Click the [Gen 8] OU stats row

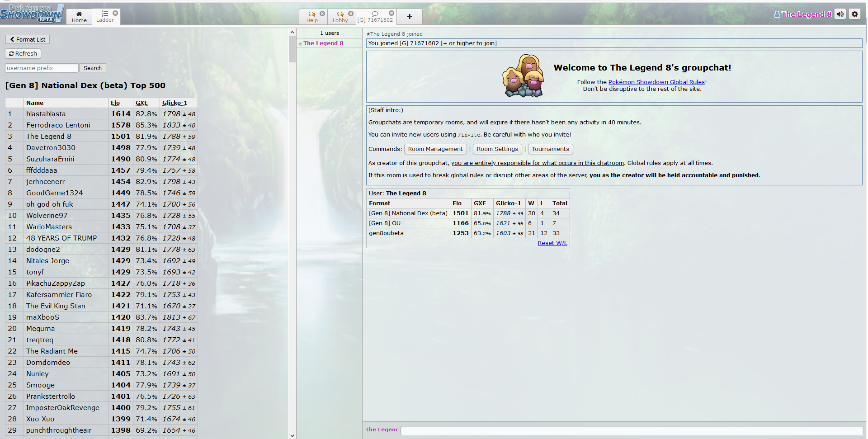(468, 223)
